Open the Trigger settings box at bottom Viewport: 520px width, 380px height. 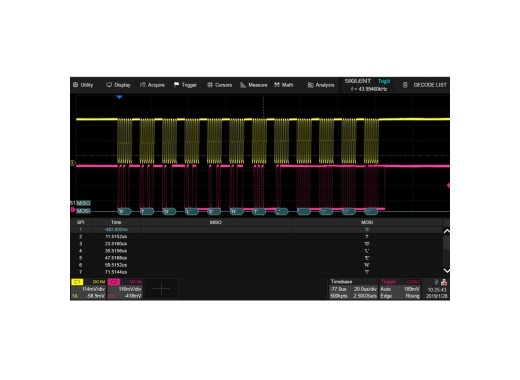point(400,289)
